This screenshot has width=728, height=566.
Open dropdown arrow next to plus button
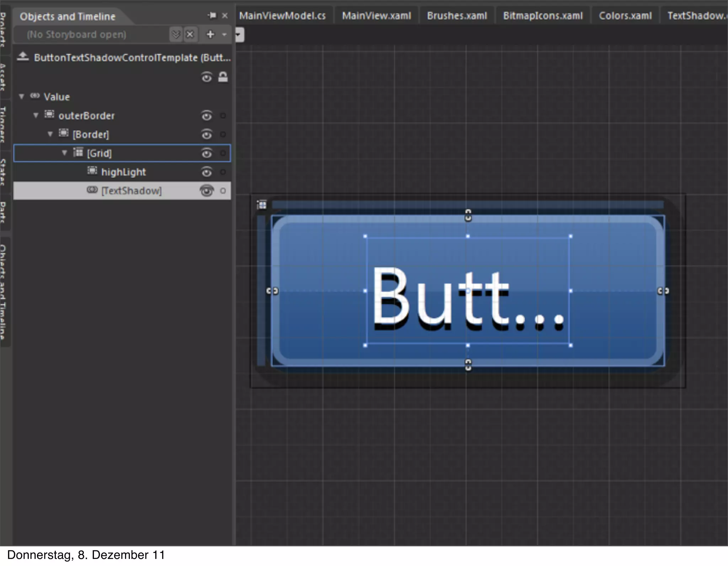(224, 34)
